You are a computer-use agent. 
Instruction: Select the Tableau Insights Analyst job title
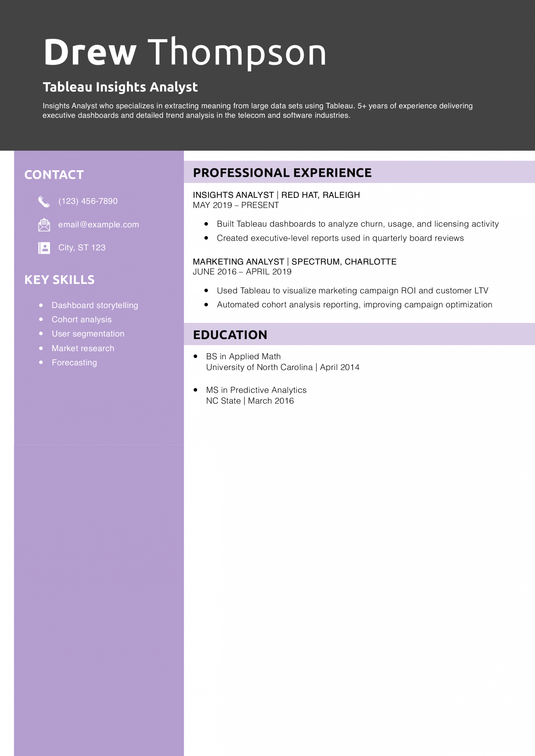point(120,87)
